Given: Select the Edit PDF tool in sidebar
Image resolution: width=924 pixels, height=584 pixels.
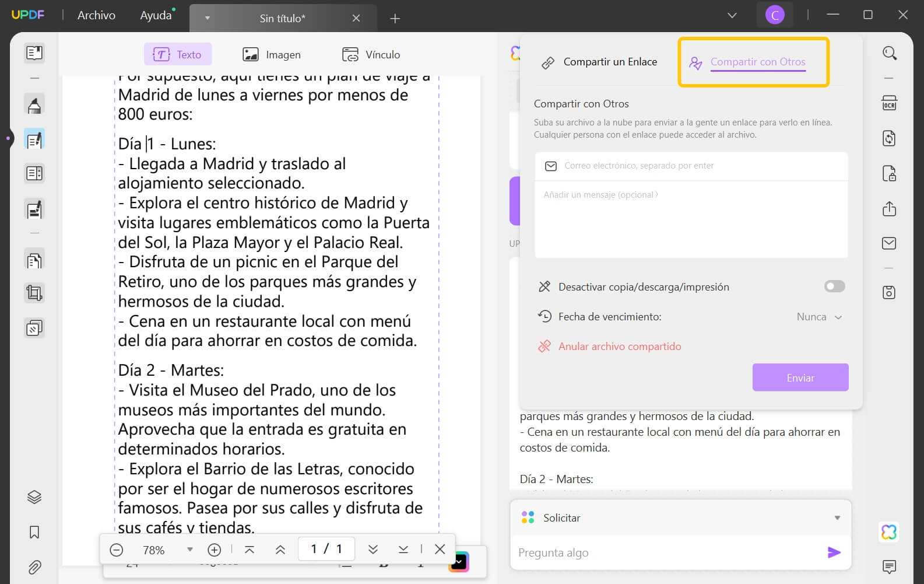Looking at the screenshot, I should pos(34,139).
